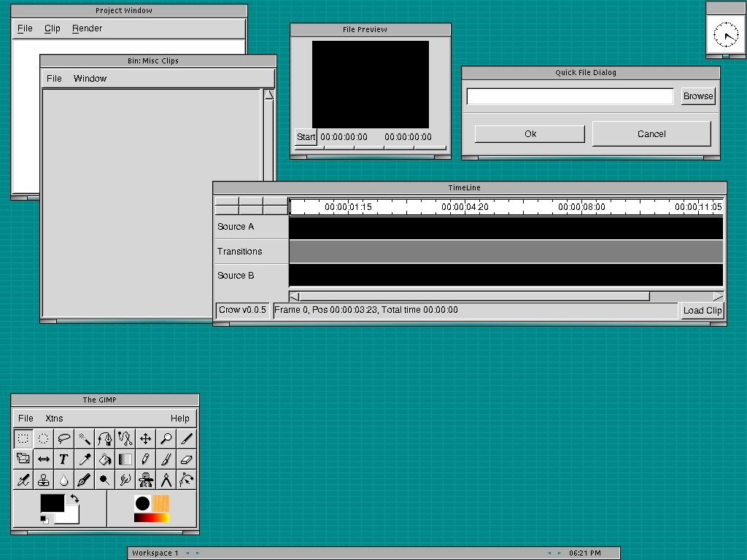Choose the Fuzzy Select magic wand

coord(85,438)
